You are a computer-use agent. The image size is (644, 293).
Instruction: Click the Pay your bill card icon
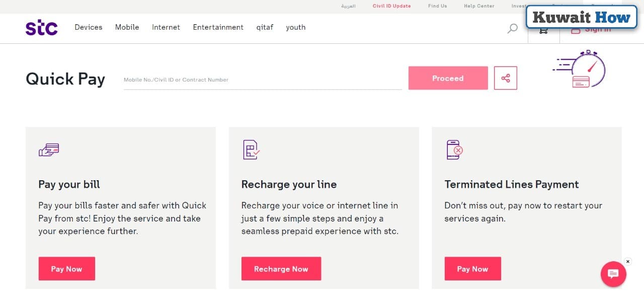click(48, 149)
